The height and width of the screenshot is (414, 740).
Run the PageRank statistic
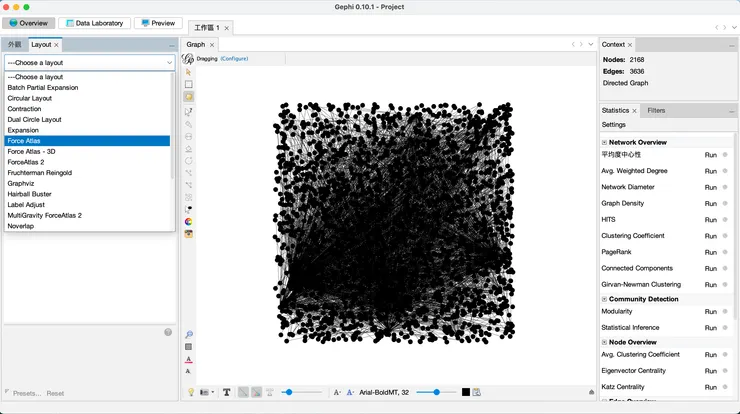710,252
